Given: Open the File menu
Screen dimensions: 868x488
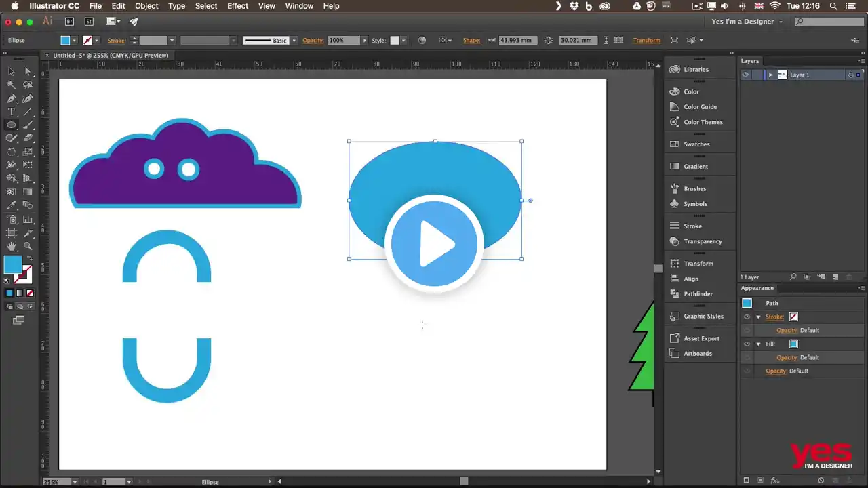Looking at the screenshot, I should pos(96,6).
